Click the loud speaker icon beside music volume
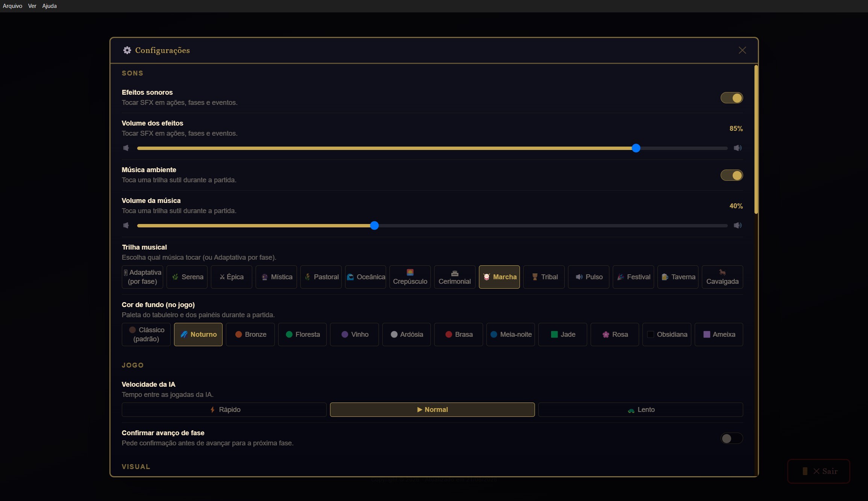Screen dimensions: 868x501 point(738,226)
